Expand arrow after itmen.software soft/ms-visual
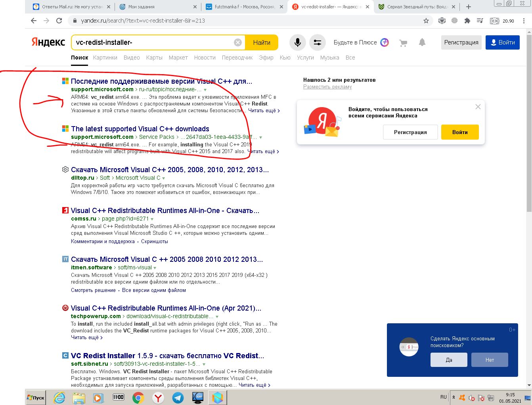Screen dimensions: 532x405 click(x=155, y=268)
